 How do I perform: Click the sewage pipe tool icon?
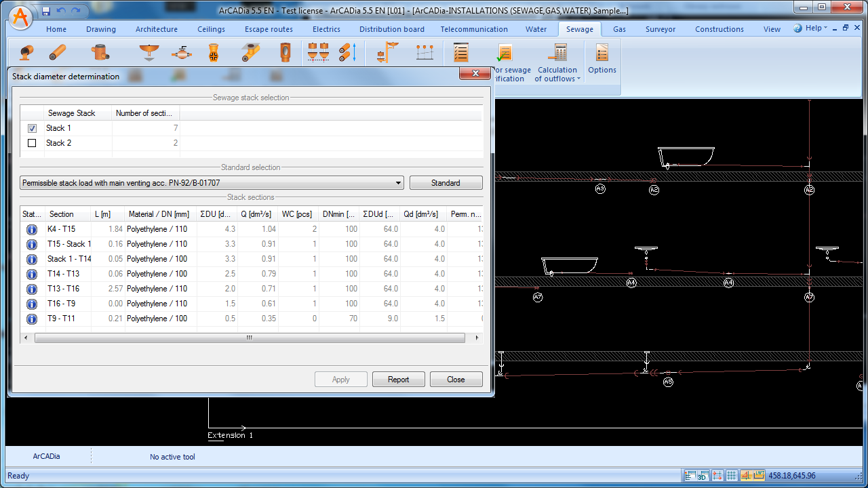click(x=58, y=53)
